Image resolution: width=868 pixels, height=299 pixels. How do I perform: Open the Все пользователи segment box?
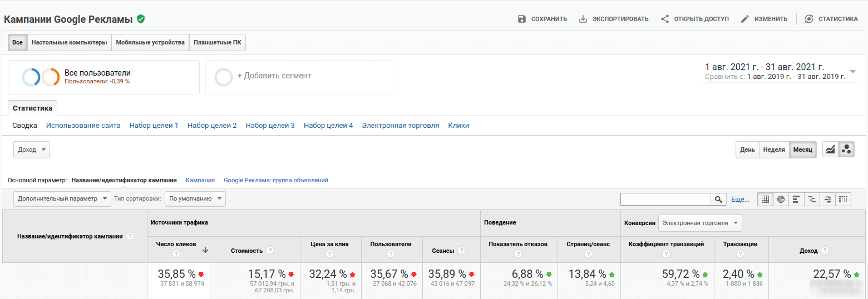click(x=103, y=77)
